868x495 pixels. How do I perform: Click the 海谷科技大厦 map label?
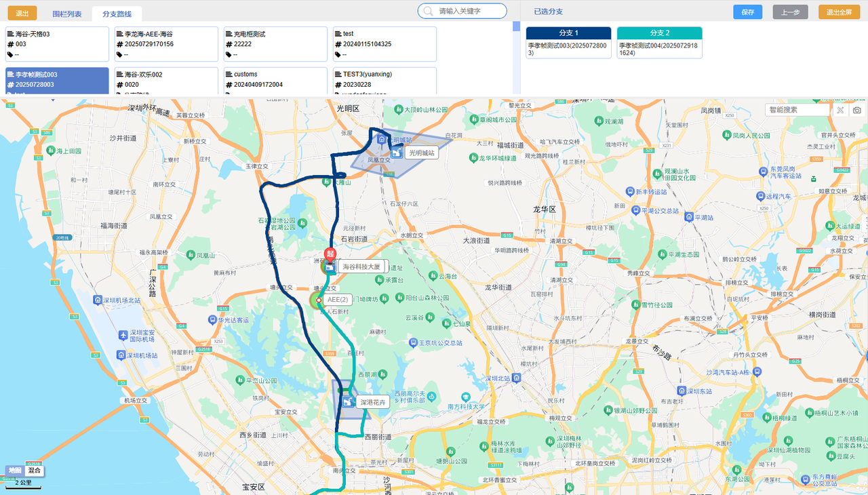point(362,266)
